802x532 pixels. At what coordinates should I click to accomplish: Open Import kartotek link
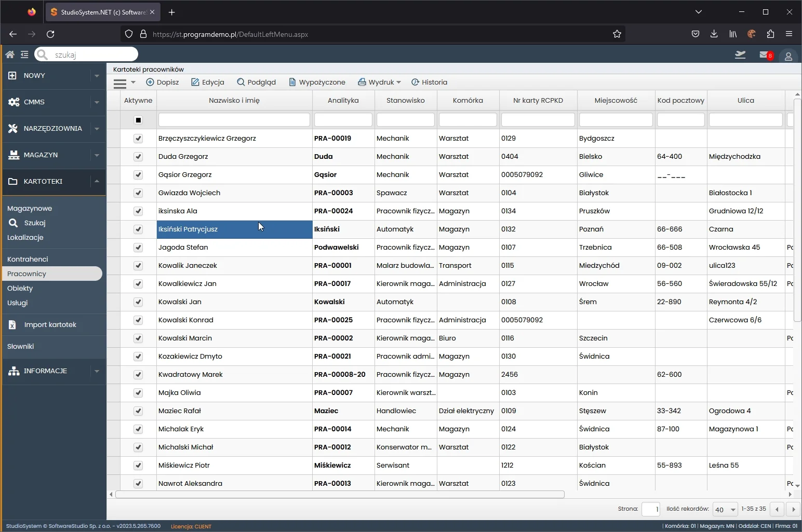point(50,324)
